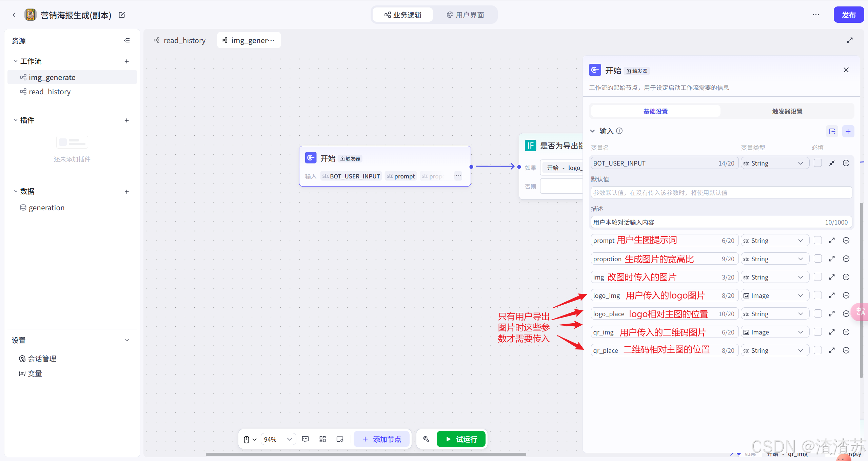Click the auto-layout grid icon in toolbar

point(322,439)
